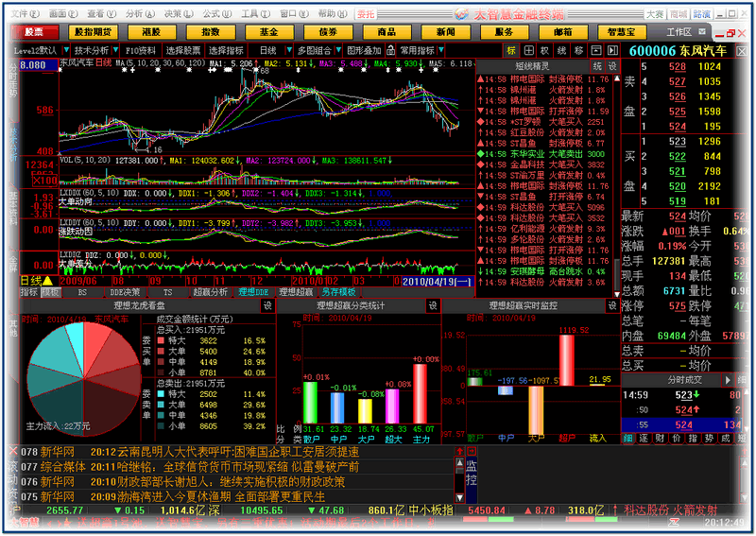Image resolution: width=756 pixels, height=536 pixels.
Task: Click the red window icon above 监控
Action: coord(472,451)
